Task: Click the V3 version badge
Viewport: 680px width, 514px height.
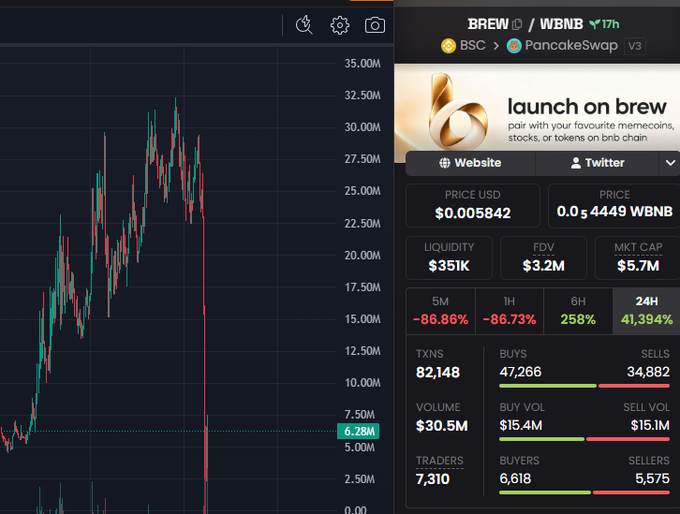Action: (x=634, y=46)
